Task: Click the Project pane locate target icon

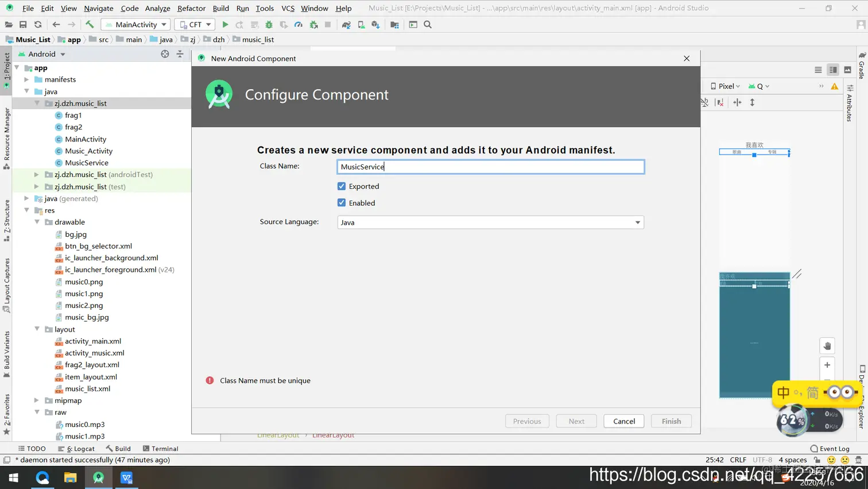Action: point(165,54)
